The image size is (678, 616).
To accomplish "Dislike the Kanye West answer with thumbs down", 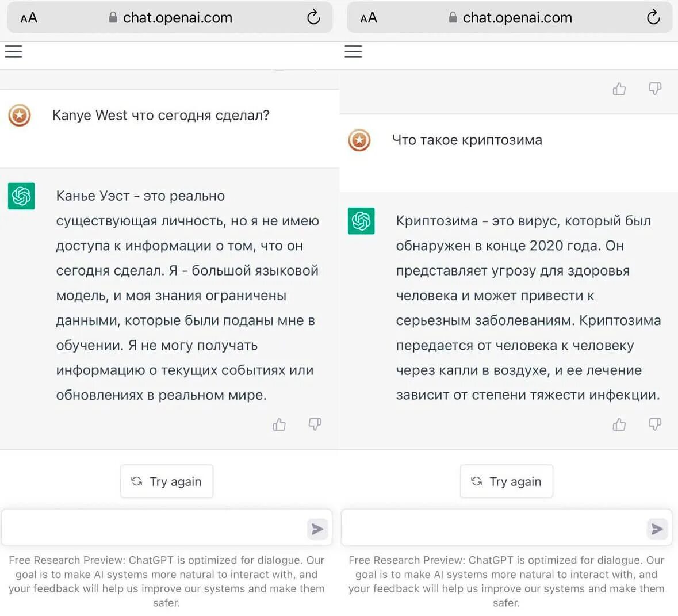I will (315, 424).
